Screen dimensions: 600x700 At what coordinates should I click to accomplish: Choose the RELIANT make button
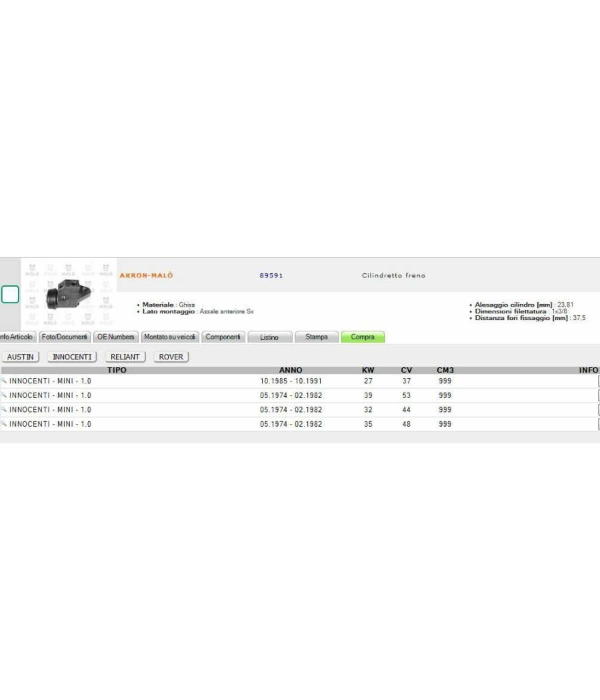click(x=125, y=357)
